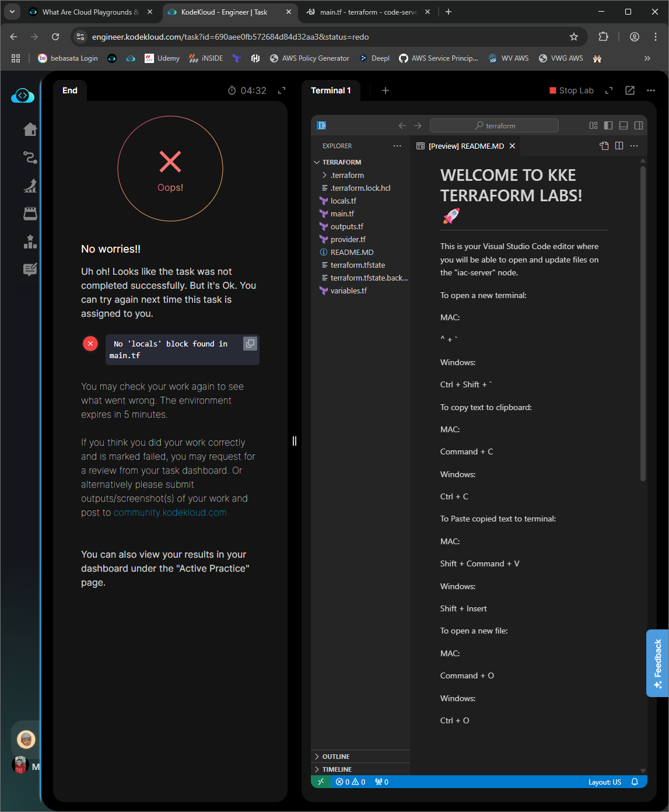Image resolution: width=669 pixels, height=812 pixels.
Task: Switch to 'main.tf - terraform - code-server' browser tab
Action: (369, 12)
